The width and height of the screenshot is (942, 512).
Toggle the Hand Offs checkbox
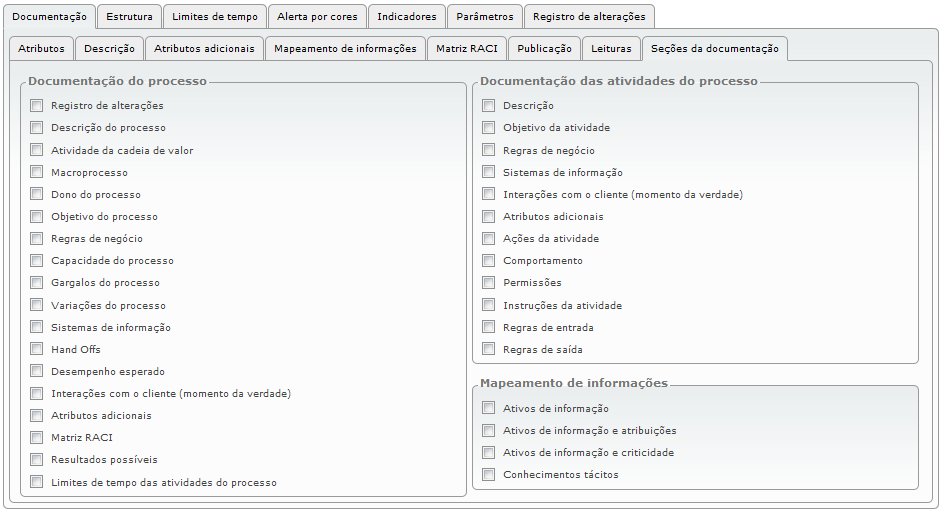37,349
